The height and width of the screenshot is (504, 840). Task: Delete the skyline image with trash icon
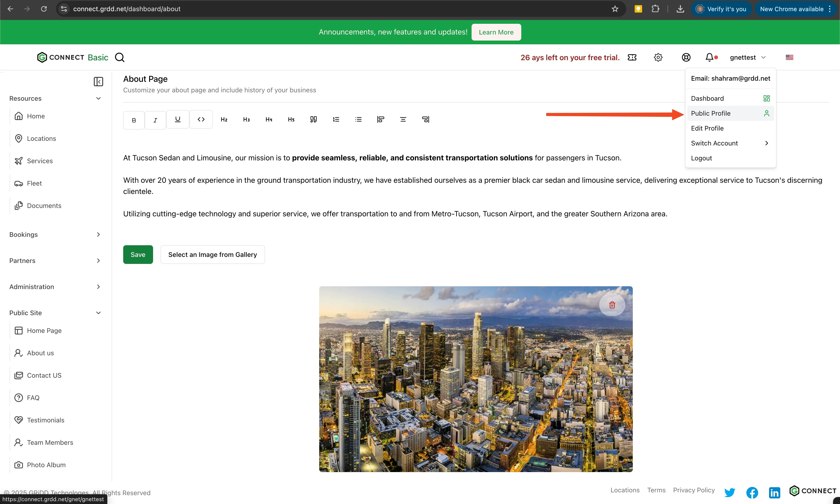(612, 305)
